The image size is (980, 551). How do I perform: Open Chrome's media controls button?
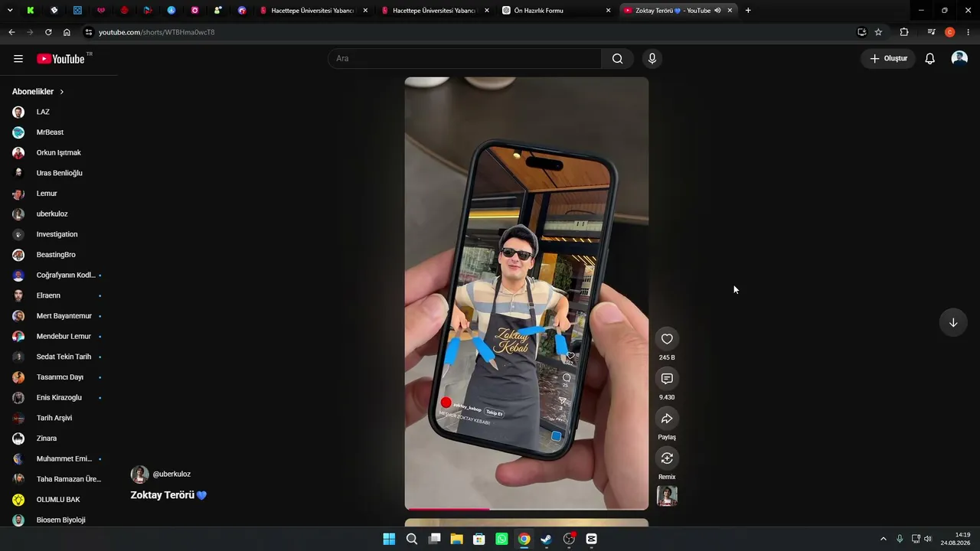(931, 32)
